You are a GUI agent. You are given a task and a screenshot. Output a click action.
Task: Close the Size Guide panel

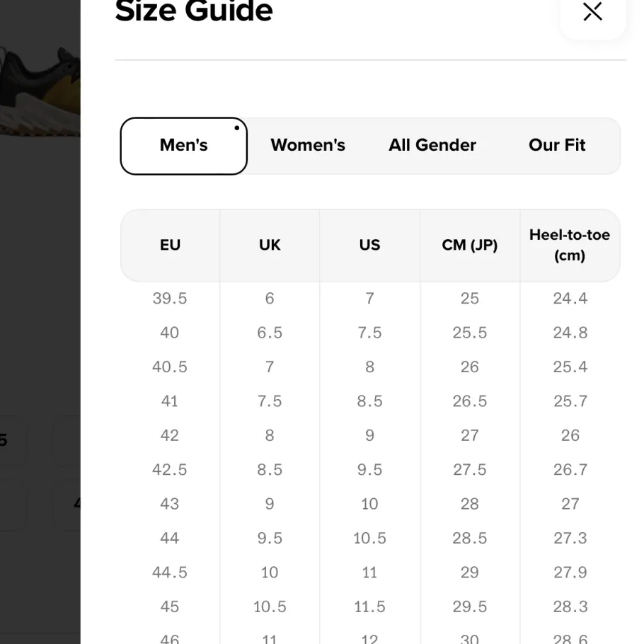[x=592, y=11]
